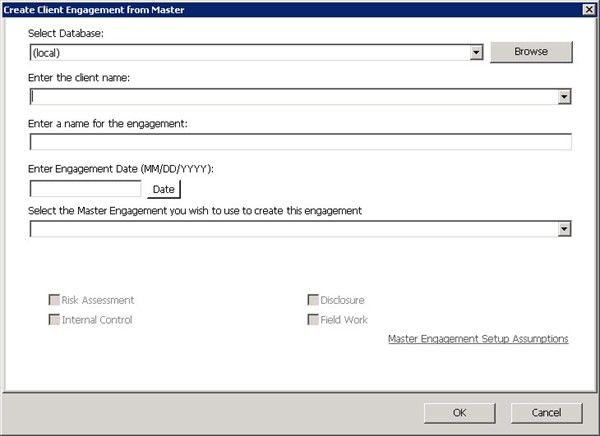Viewport: 600px width, 436px height.
Task: Open Master Engagement Setup Assumptions link
Action: 477,339
